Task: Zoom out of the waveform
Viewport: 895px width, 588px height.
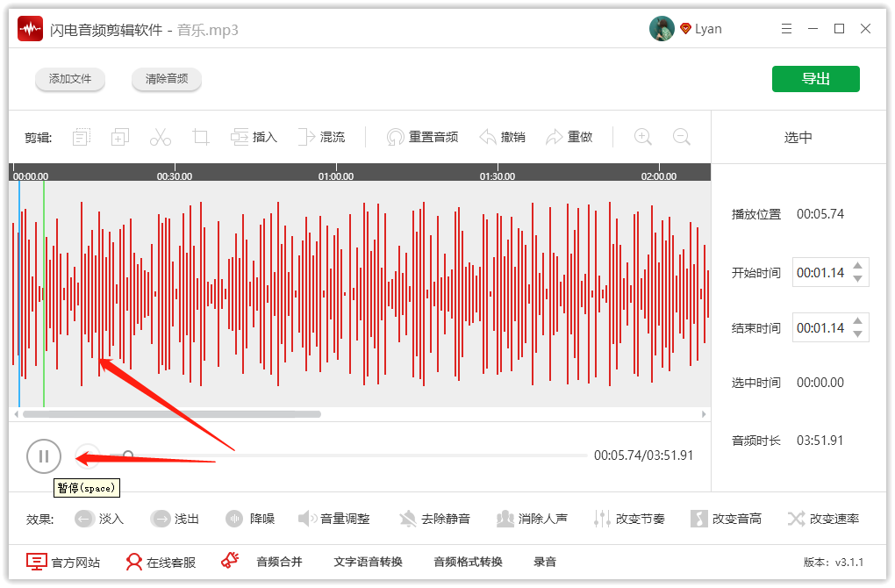Action: [682, 137]
